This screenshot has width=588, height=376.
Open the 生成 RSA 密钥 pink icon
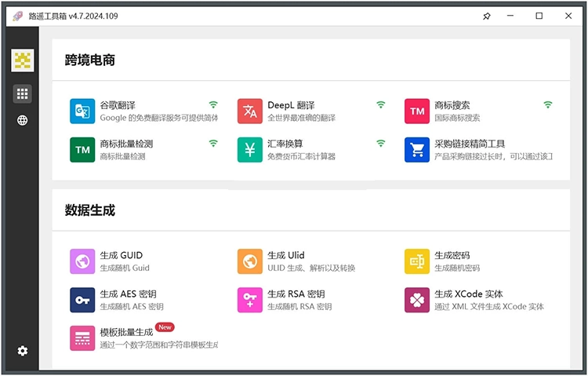coord(250,300)
